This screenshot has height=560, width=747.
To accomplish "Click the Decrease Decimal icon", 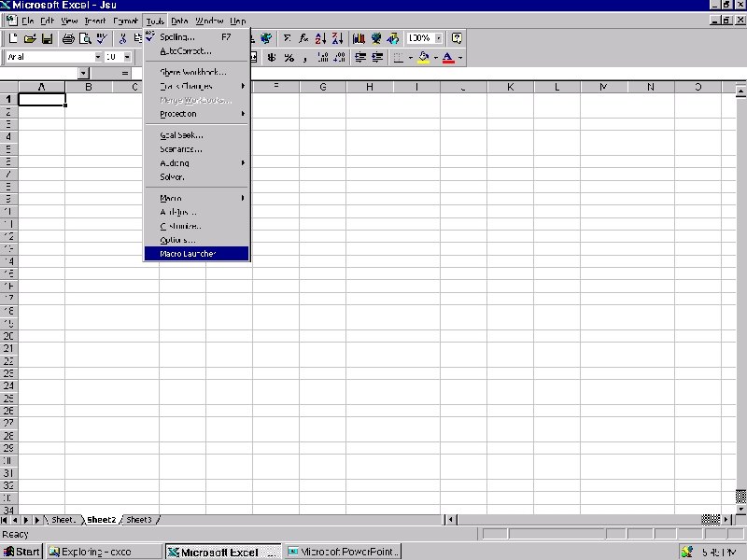I will point(340,58).
